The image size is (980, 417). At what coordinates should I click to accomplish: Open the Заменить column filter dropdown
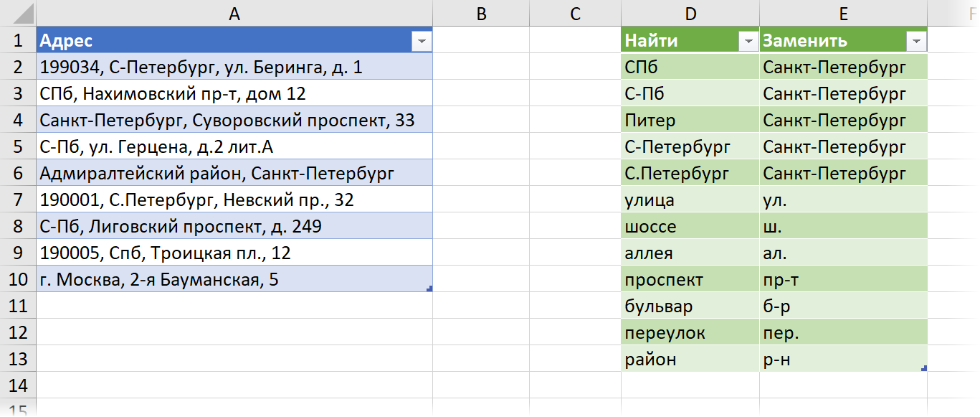(916, 42)
